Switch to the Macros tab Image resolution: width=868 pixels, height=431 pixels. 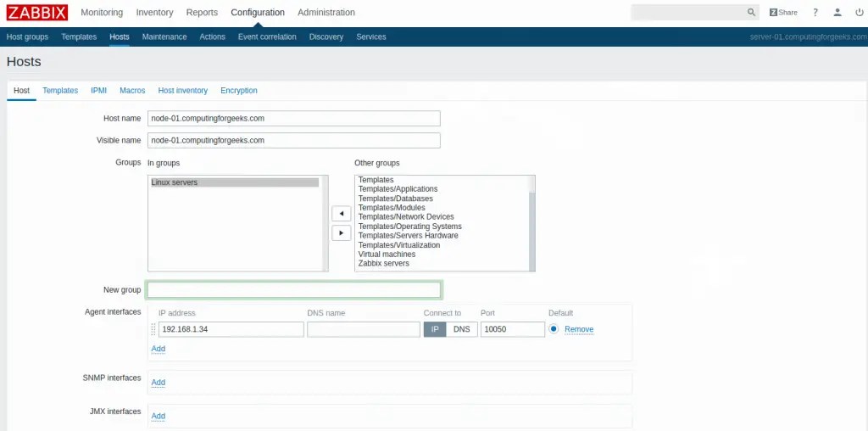click(132, 90)
